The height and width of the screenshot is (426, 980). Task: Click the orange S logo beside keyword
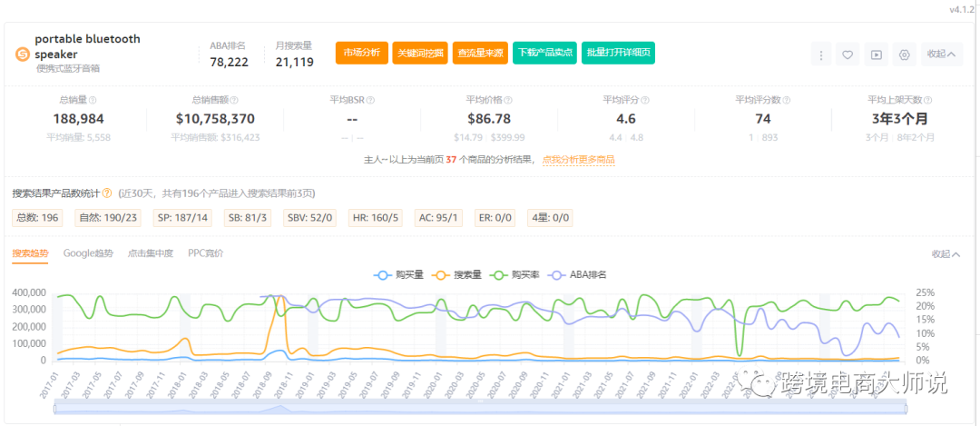[23, 54]
